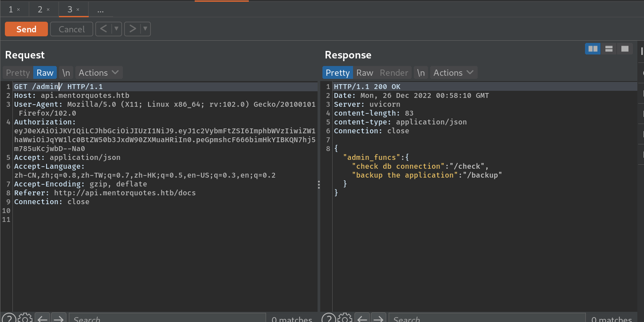
Task: Open the Request Actions dropdown
Action: coord(98,73)
